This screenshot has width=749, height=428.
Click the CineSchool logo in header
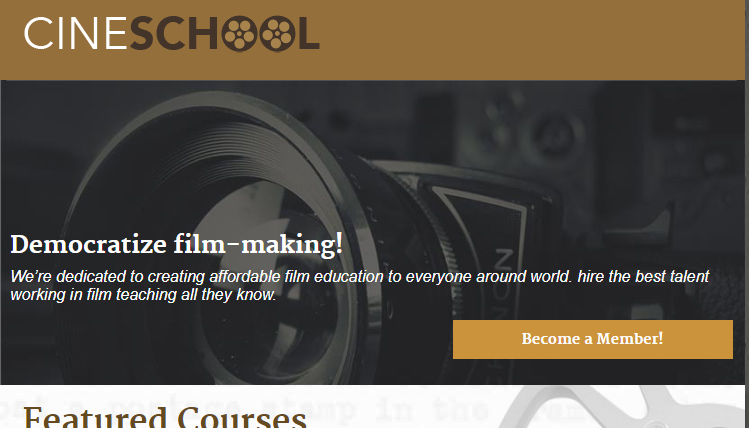(x=171, y=33)
